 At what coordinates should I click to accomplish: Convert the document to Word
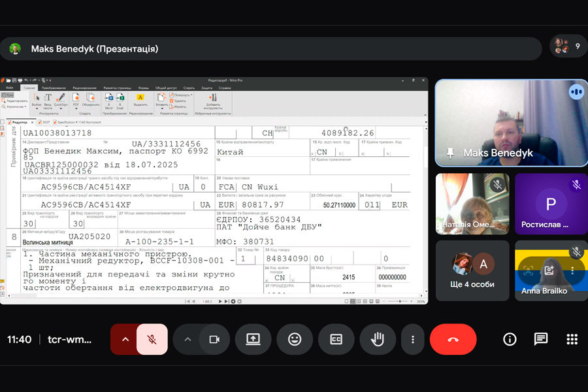tap(108, 101)
